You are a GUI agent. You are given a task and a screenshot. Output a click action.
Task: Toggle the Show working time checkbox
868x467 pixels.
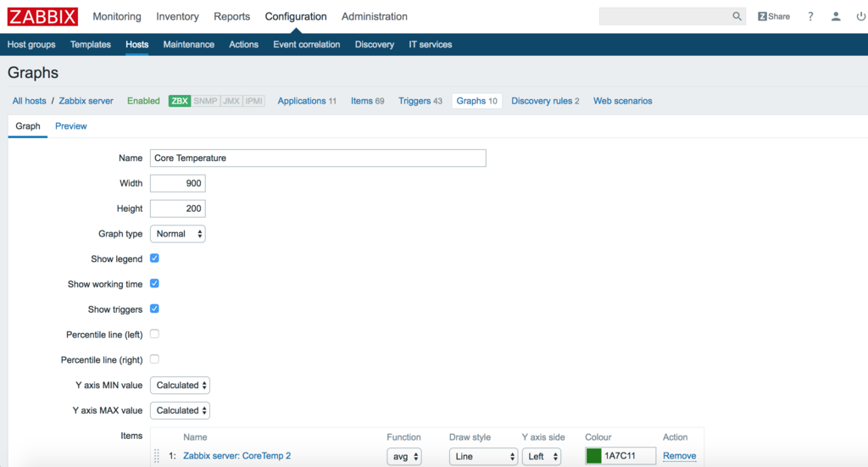[154, 284]
